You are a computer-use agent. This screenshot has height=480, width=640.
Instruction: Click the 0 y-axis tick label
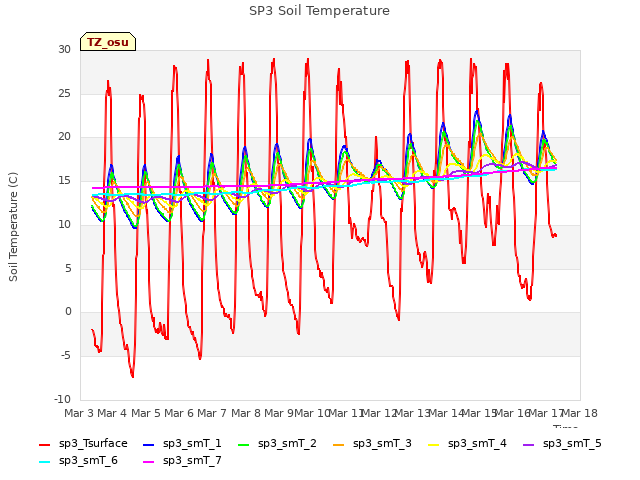[68, 312]
